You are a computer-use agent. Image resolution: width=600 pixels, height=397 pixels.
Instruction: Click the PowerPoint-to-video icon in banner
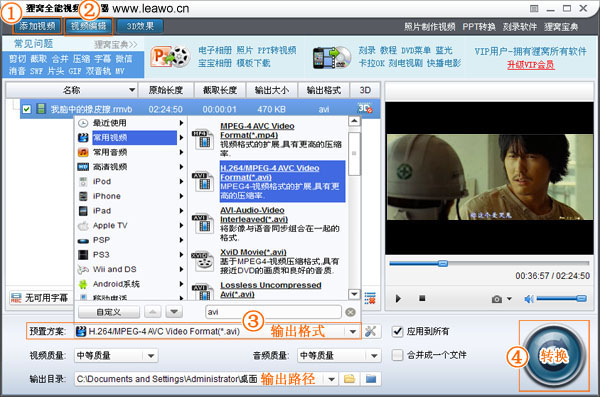click(170, 57)
